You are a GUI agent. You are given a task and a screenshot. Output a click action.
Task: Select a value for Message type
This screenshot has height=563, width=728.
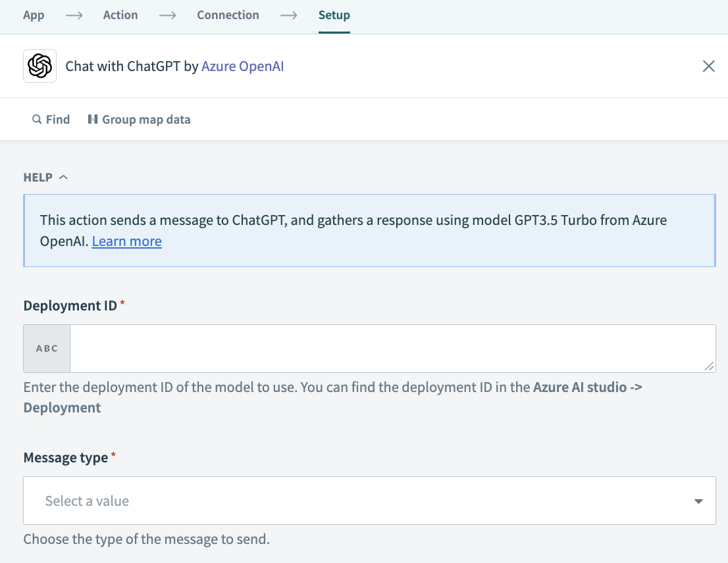pyautogui.click(x=369, y=501)
